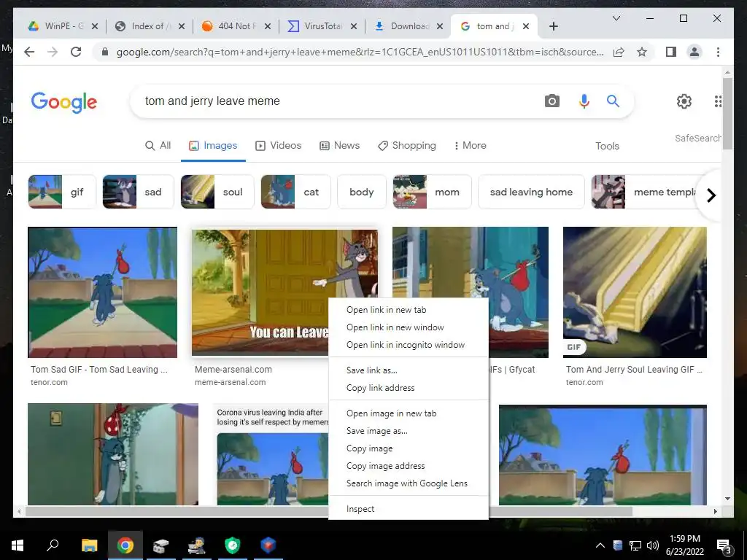Show next suggestion chips with right arrow
Image resolution: width=747 pixels, height=560 pixels.
pos(711,195)
